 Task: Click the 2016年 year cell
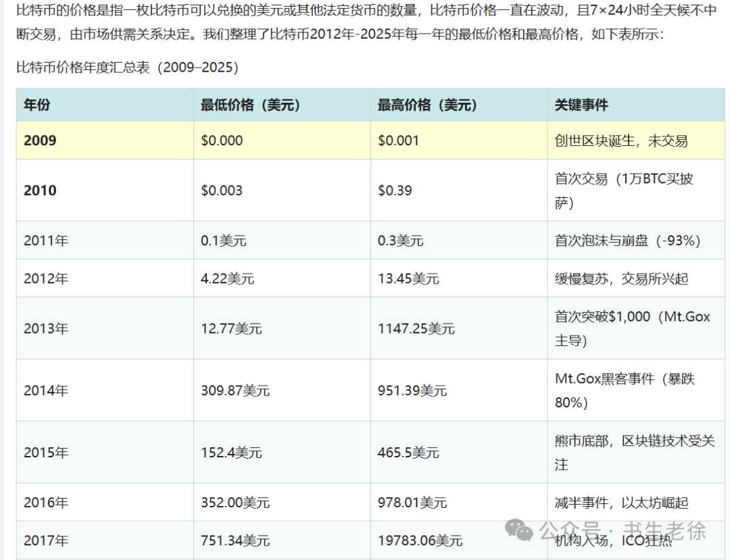(x=105, y=502)
